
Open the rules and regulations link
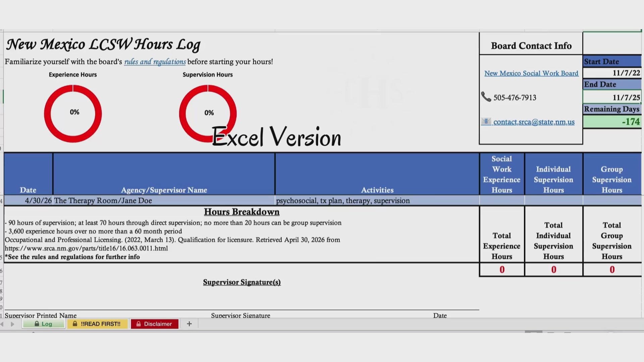point(155,62)
